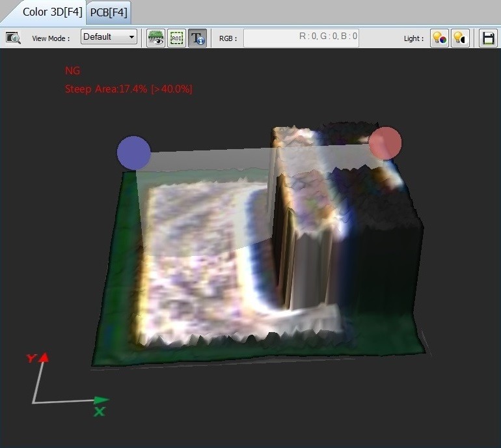The width and height of the screenshot is (501, 448).
Task: Click the green X axis arrow
Action: coord(102,400)
